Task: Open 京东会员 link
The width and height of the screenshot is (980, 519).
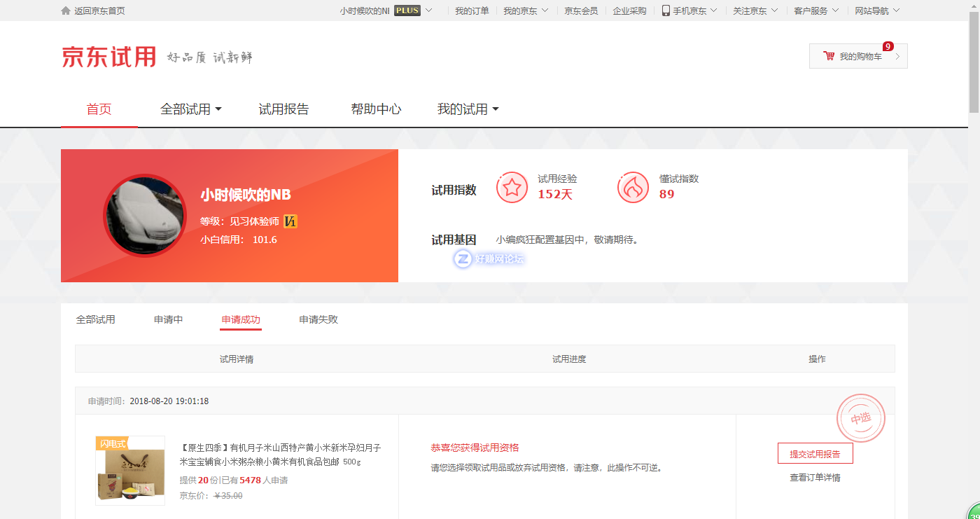Action: coord(581,11)
